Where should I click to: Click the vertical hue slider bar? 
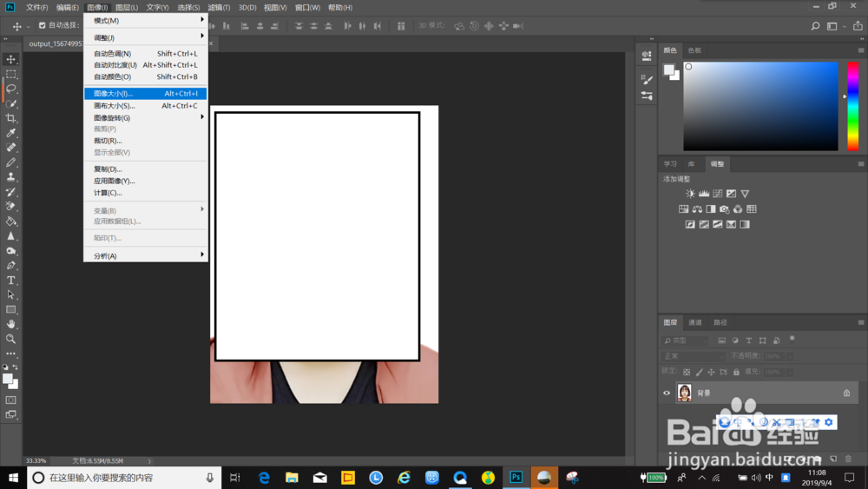(853, 106)
